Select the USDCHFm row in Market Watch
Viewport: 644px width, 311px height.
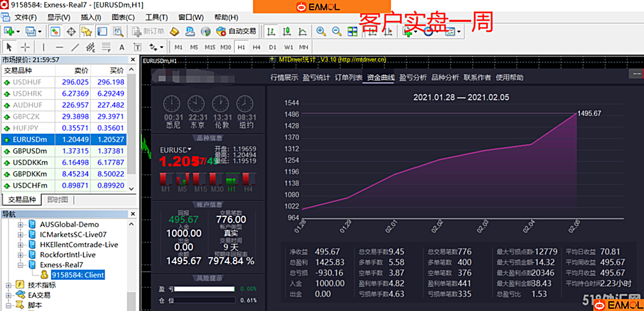63,186
